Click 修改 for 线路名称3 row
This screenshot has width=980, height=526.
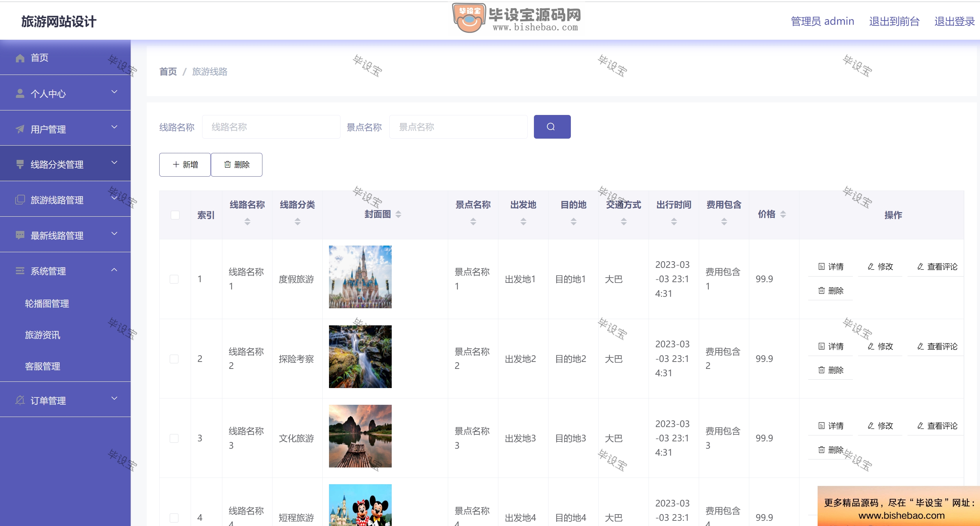[880, 426]
